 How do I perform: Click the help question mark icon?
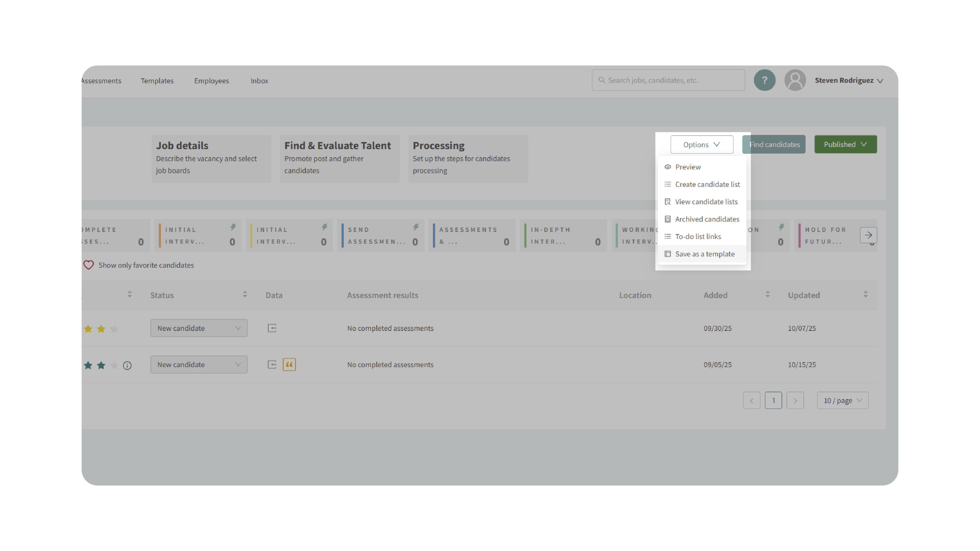click(764, 80)
